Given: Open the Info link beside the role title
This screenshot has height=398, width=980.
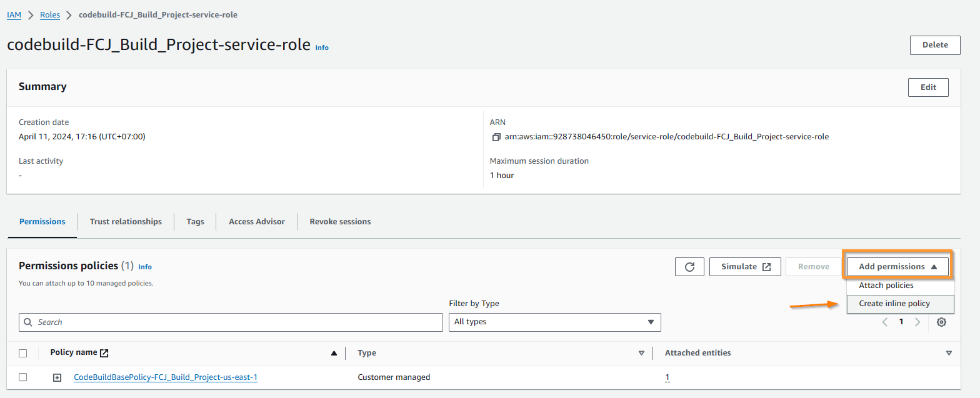Looking at the screenshot, I should [322, 47].
